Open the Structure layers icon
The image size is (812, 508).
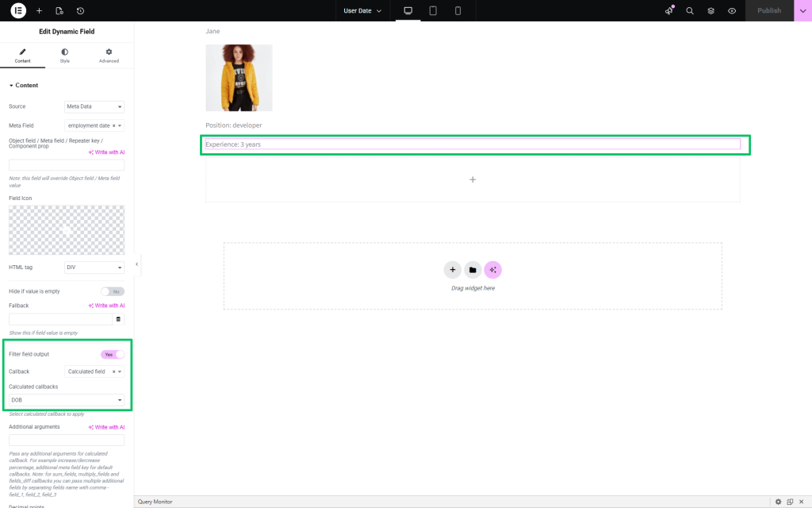pos(711,10)
